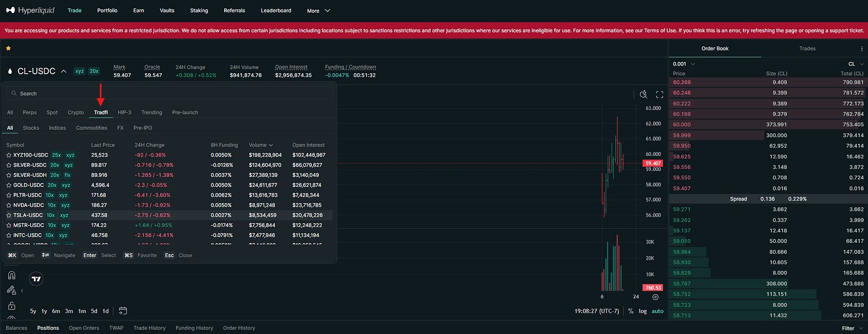Favorite TSLA-USDC with its star
The width and height of the screenshot is (868, 334).
9,215
